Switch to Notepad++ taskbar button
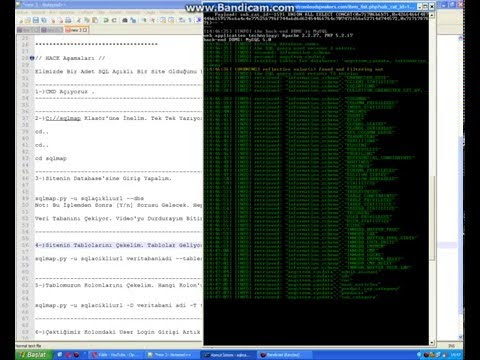 pos(172,355)
